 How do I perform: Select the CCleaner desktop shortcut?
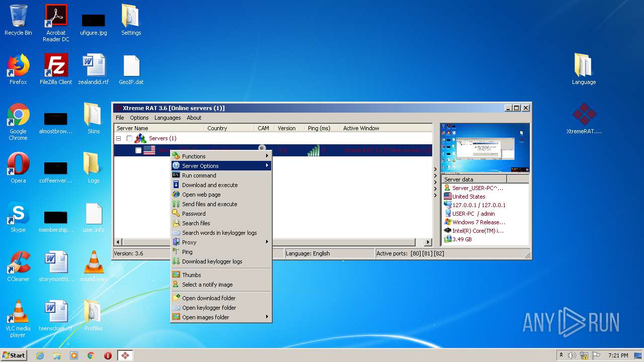18,266
